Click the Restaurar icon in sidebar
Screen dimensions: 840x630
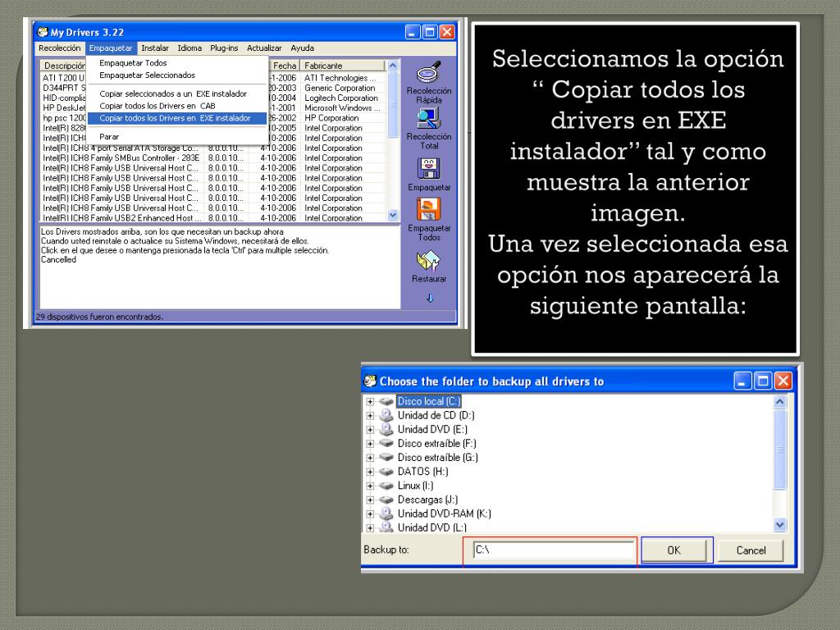pos(428,262)
